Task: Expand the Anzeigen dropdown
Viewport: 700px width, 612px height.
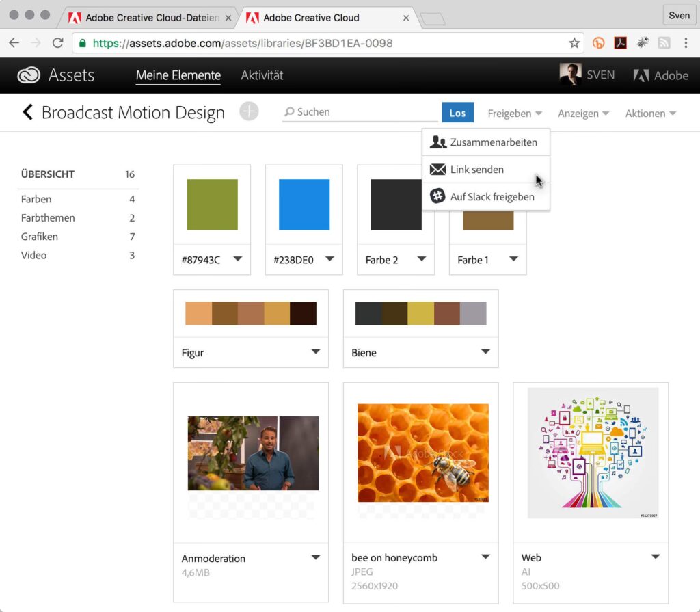Action: pyautogui.click(x=583, y=114)
